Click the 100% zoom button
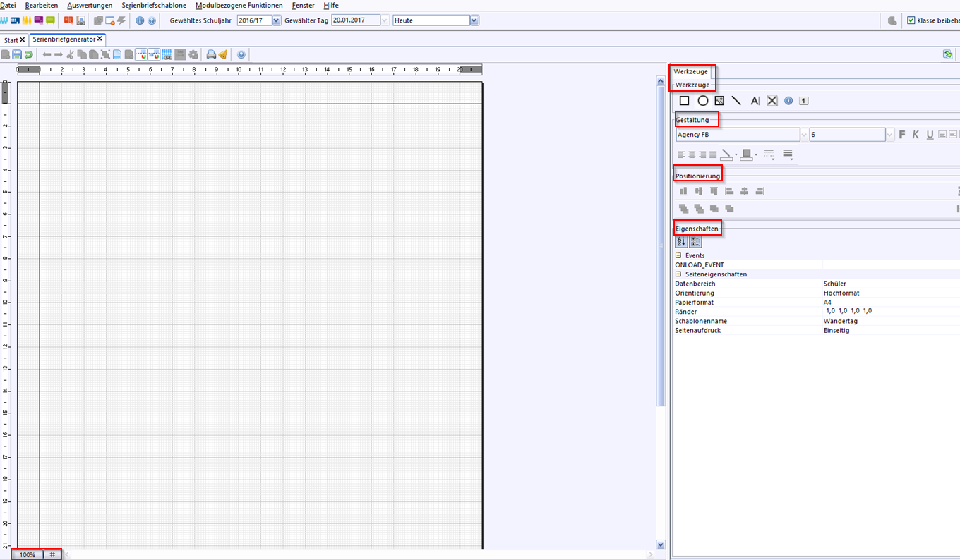960x560 pixels. [x=28, y=554]
